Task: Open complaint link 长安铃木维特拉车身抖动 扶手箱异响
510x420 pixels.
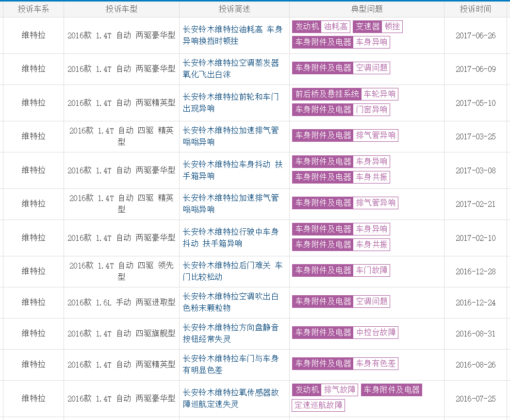Action: pos(232,170)
